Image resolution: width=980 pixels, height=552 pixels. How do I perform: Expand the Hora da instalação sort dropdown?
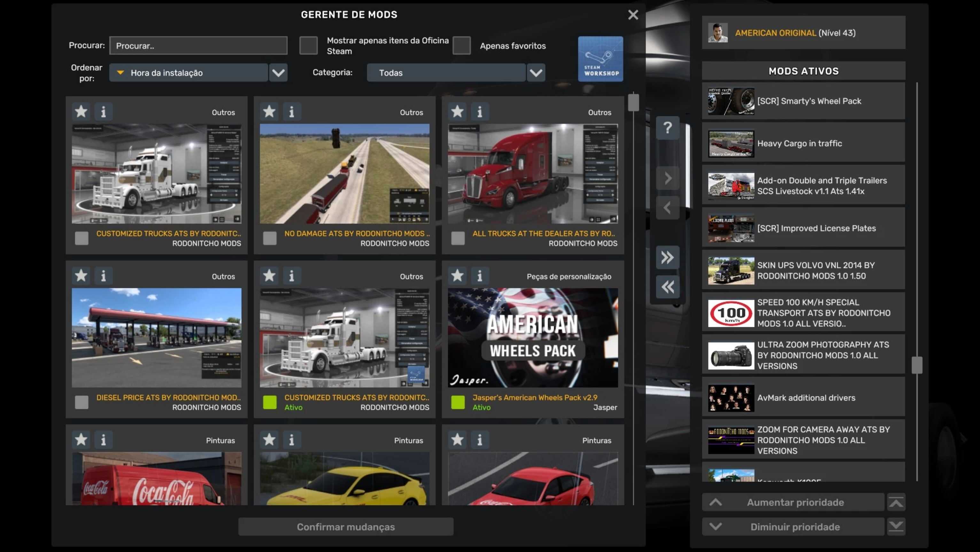278,73
